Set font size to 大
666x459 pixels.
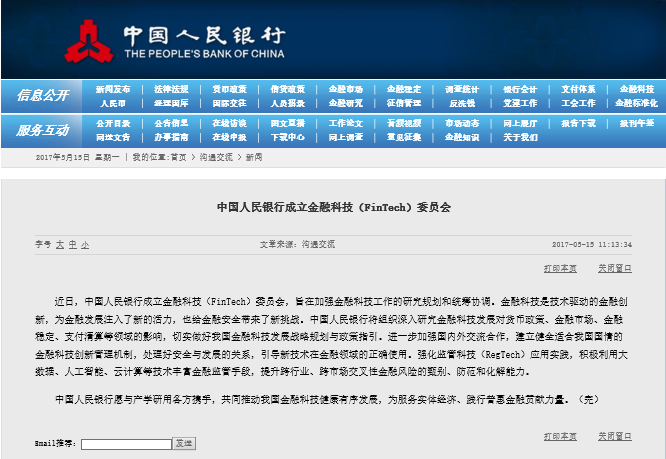60,245
